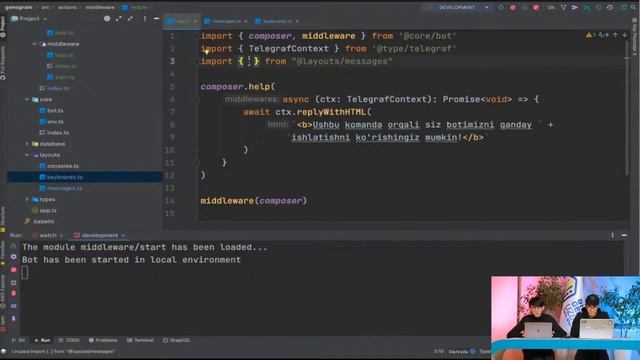Open Project panel options menu
This screenshot has height=360, width=640.
144,19
